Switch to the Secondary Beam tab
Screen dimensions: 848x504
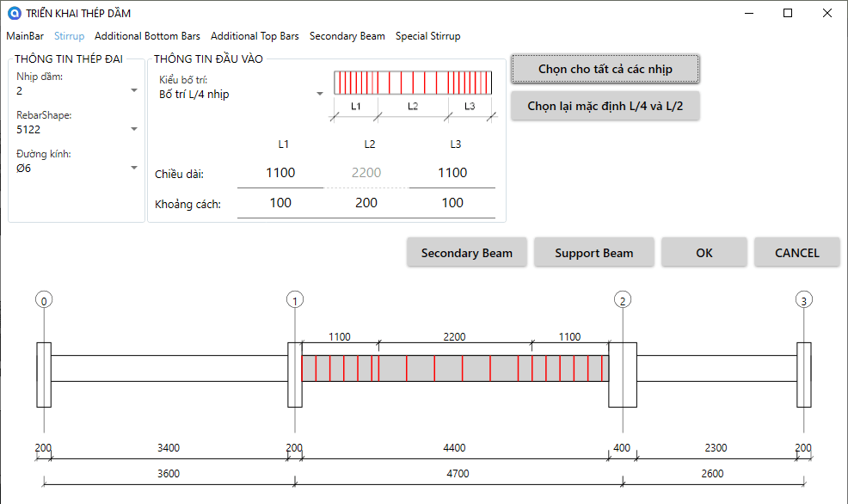tap(347, 36)
